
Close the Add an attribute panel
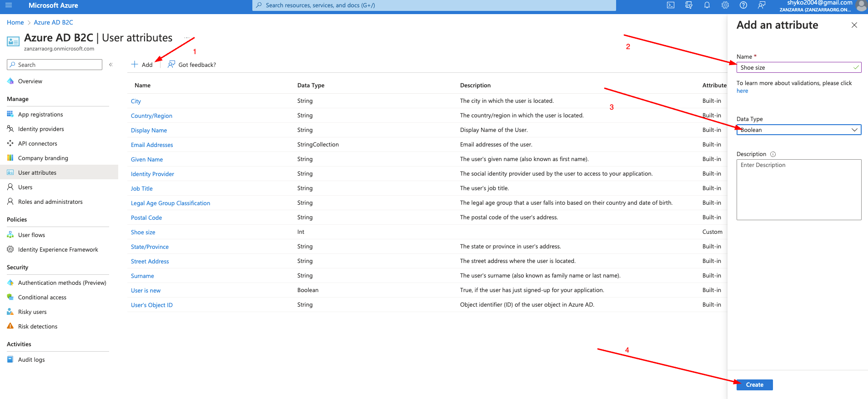[x=854, y=25]
